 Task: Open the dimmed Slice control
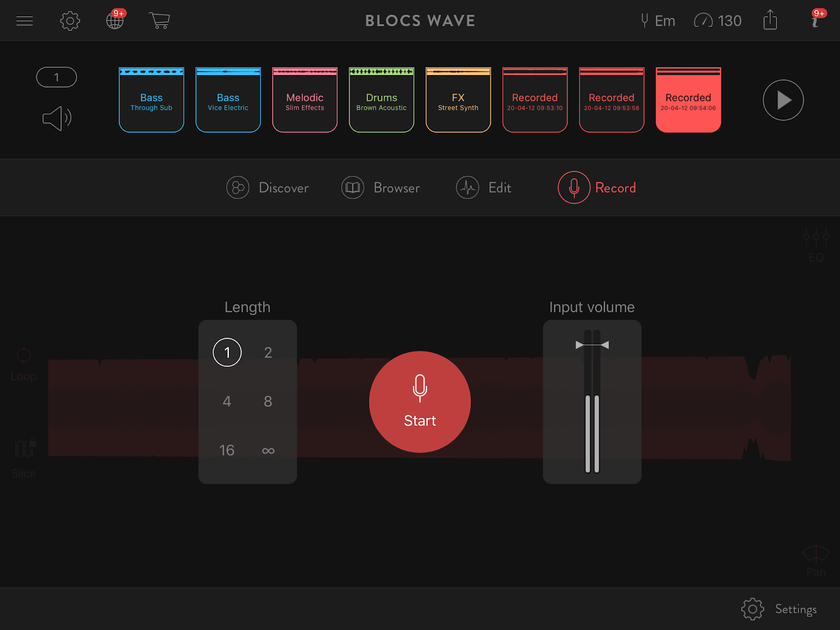pyautogui.click(x=24, y=459)
